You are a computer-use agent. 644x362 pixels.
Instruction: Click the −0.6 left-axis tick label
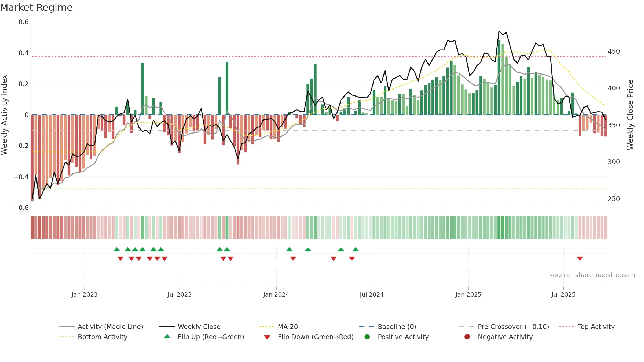pos(21,208)
